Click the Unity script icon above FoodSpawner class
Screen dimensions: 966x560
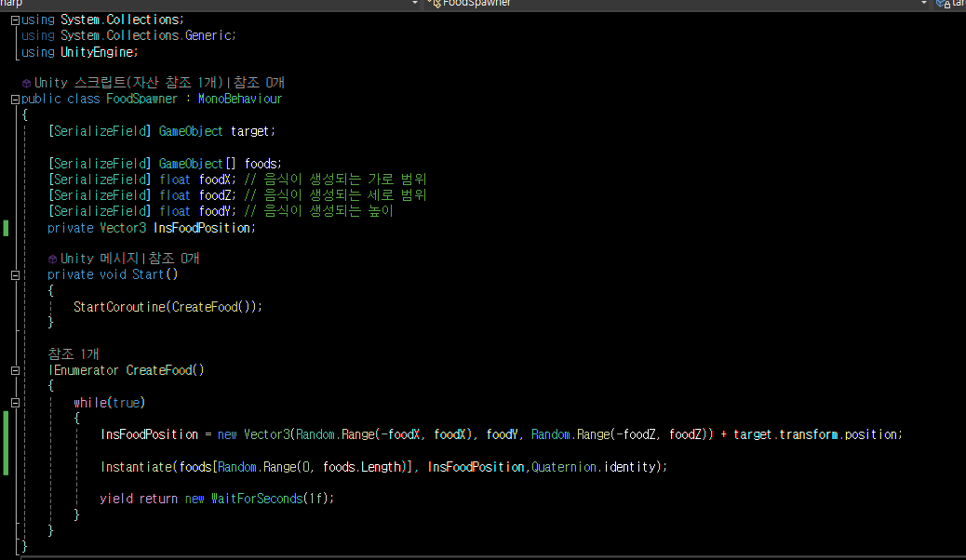26,83
